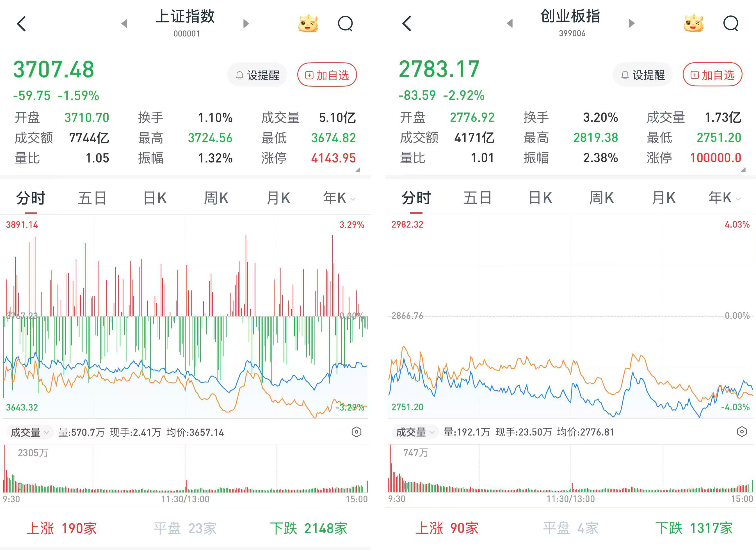Go back from the 上证指数 page
The image size is (756, 550).
[21, 24]
